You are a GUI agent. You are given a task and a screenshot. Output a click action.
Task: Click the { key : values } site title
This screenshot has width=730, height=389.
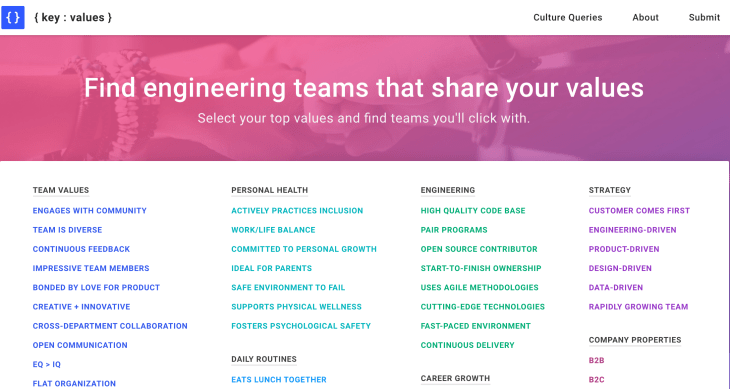[x=73, y=18]
